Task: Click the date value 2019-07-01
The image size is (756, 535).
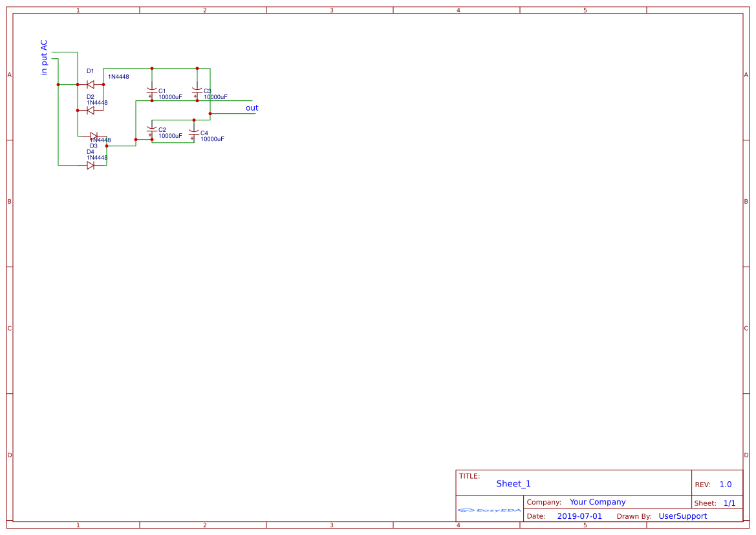Action: (579, 516)
